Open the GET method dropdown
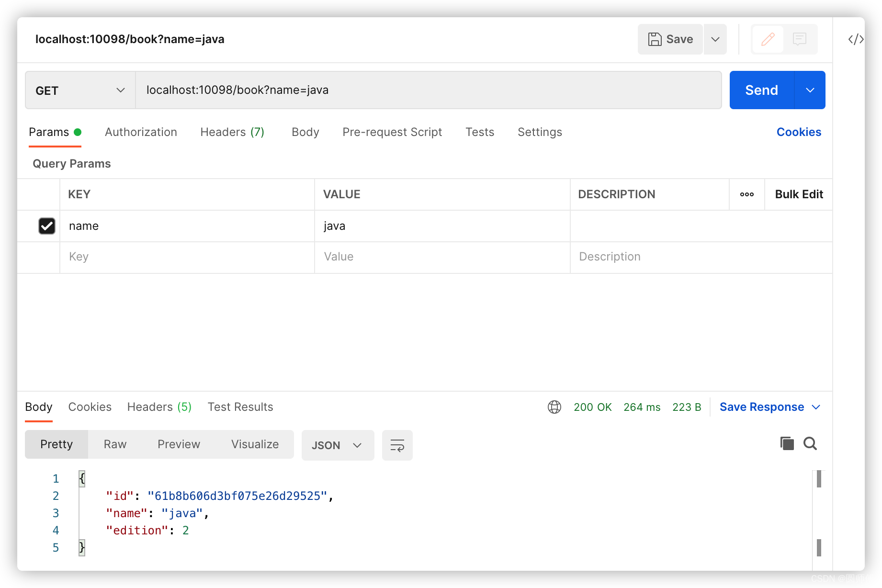This screenshot has height=588, width=882. [x=80, y=90]
